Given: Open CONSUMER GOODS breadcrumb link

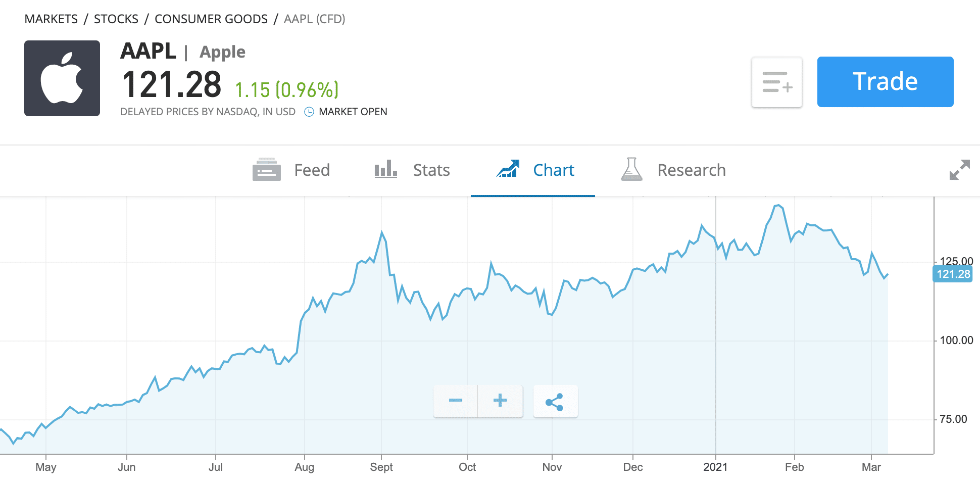Looking at the screenshot, I should [211, 19].
